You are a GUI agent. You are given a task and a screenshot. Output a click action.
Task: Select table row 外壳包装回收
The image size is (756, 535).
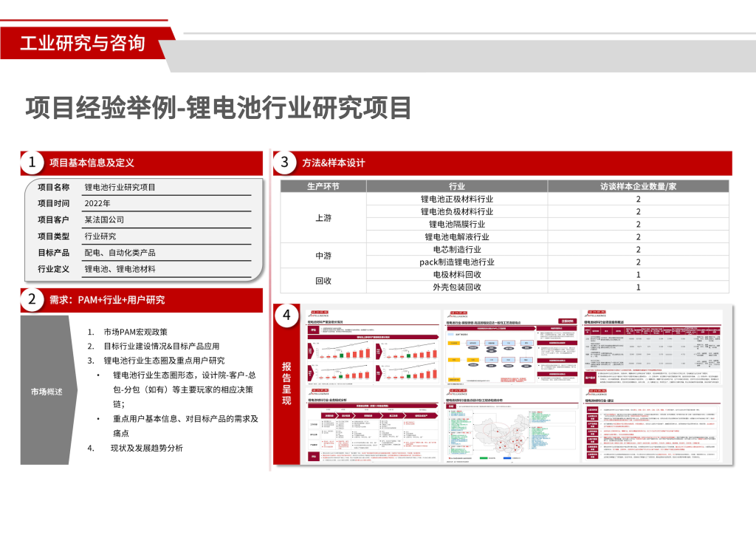tap(548, 287)
